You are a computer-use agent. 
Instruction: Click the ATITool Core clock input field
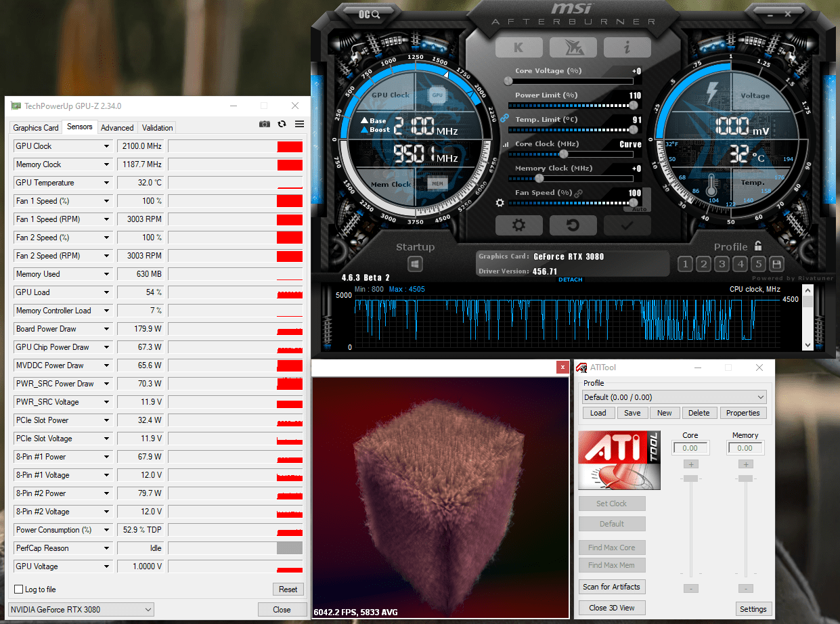tap(690, 448)
